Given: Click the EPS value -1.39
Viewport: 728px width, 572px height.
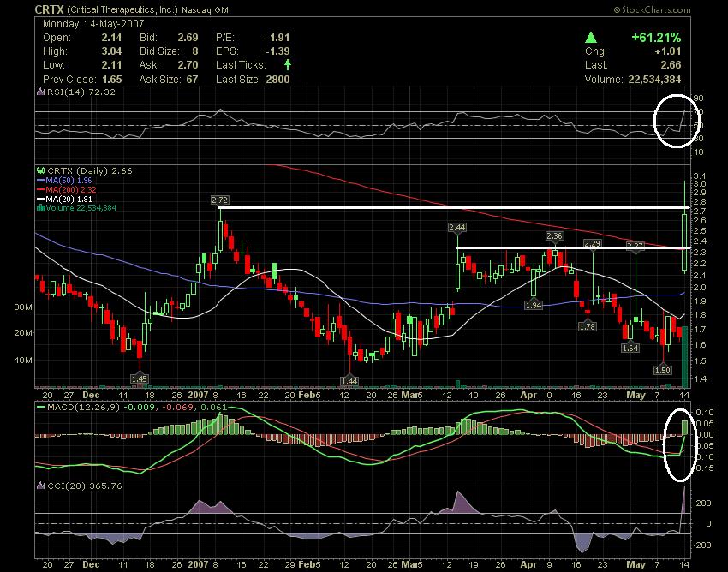Looking at the screenshot, I should tap(277, 51).
